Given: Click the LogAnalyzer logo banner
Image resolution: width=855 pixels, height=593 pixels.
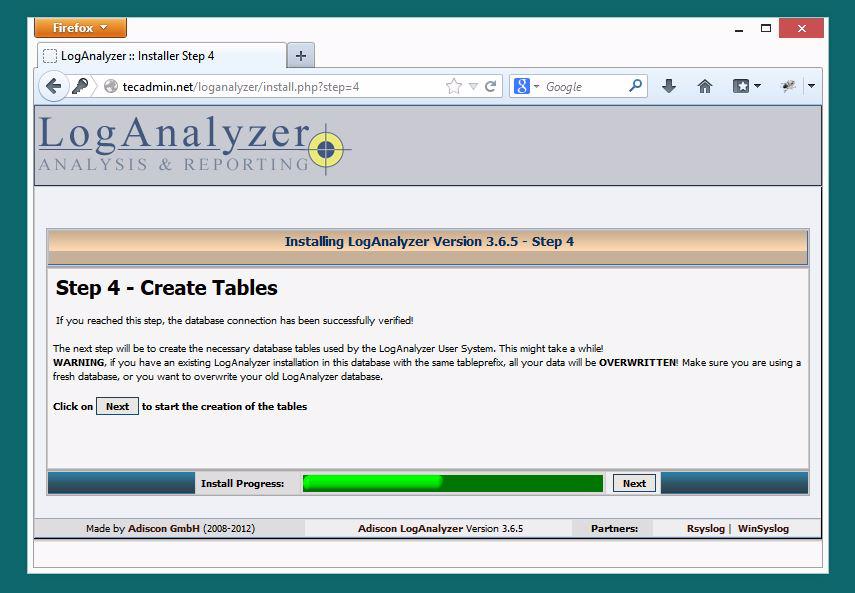Looking at the screenshot, I should [x=195, y=146].
